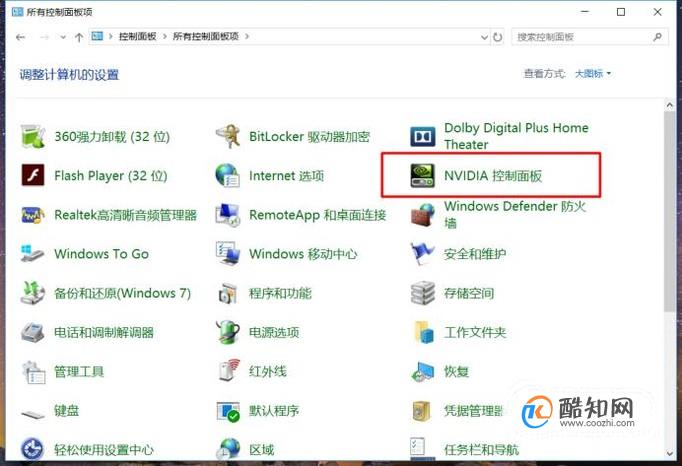This screenshot has height=466, width=682.
Task: Maximize the control panel window
Action: (621, 12)
